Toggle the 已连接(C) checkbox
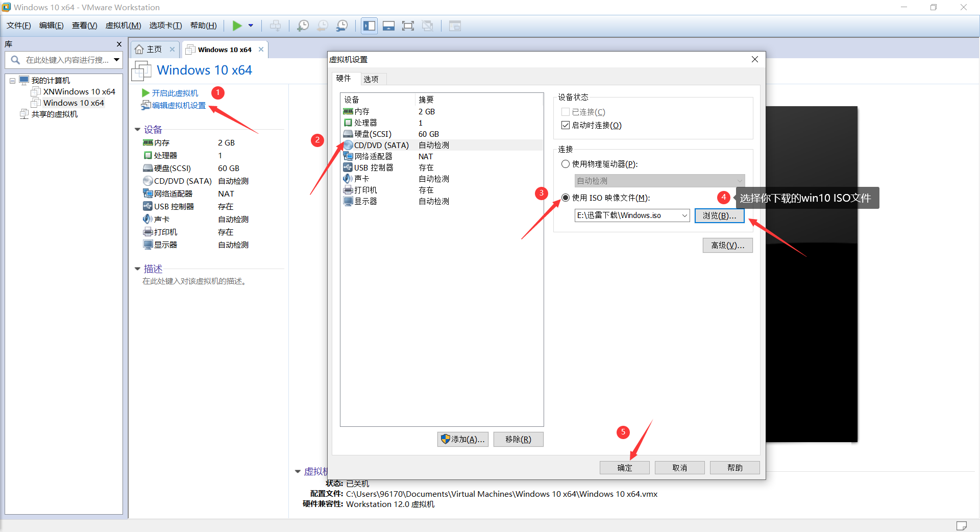The height and width of the screenshot is (532, 980). (x=566, y=112)
